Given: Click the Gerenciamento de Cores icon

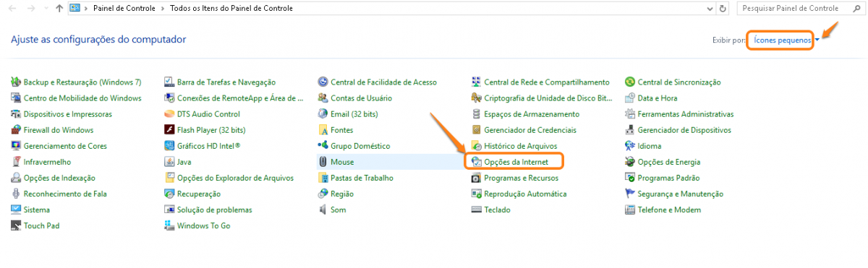Looking at the screenshot, I should coord(16,146).
